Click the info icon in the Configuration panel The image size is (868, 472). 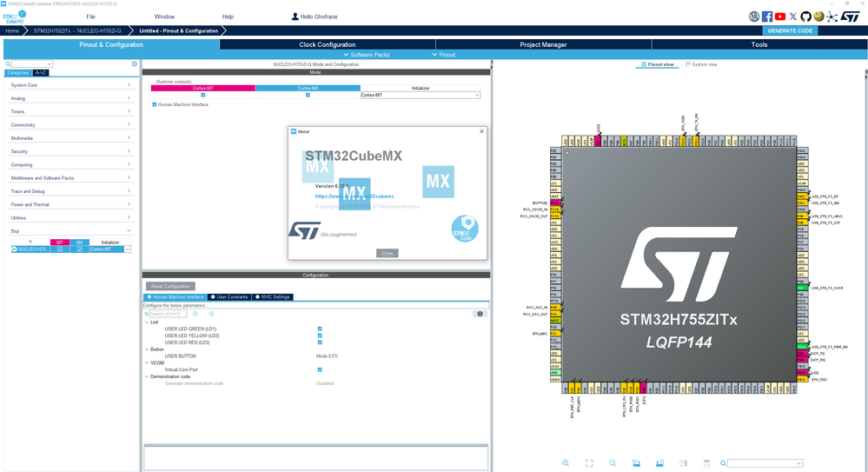click(x=480, y=314)
